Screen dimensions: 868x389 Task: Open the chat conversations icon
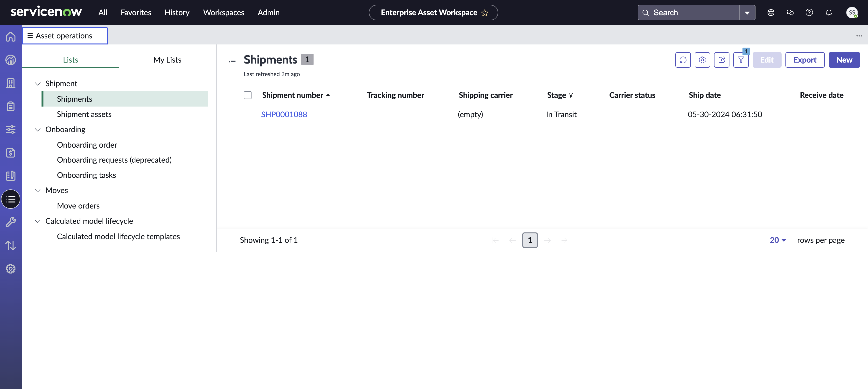790,13
